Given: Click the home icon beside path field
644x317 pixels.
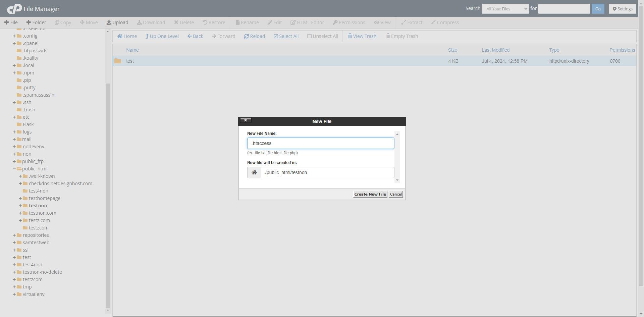Looking at the screenshot, I should click(254, 172).
